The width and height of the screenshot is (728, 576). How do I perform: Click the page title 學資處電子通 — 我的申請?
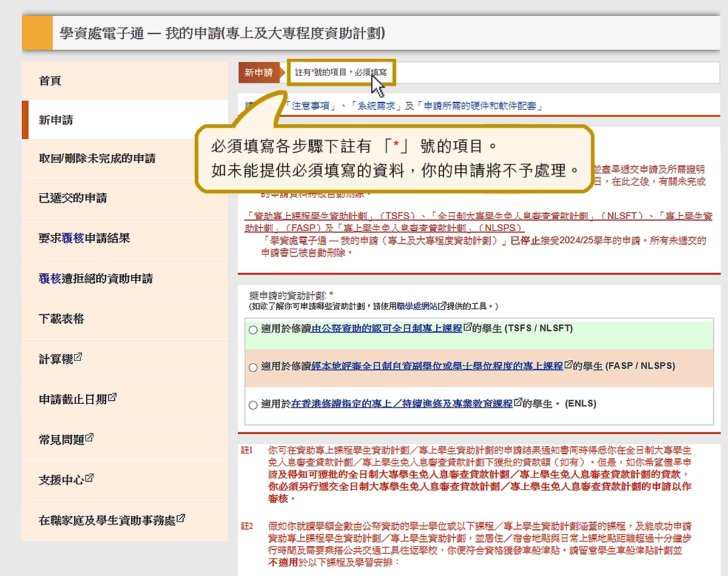point(223,33)
